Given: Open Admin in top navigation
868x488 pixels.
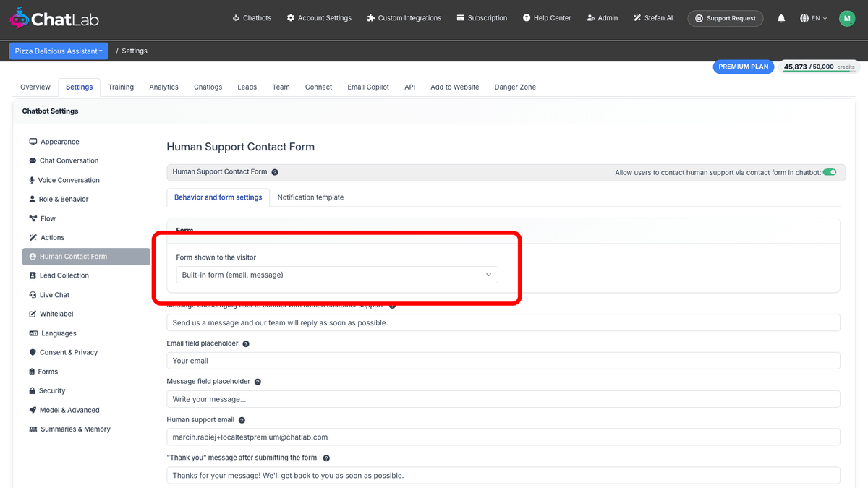Looking at the screenshot, I should (x=603, y=18).
